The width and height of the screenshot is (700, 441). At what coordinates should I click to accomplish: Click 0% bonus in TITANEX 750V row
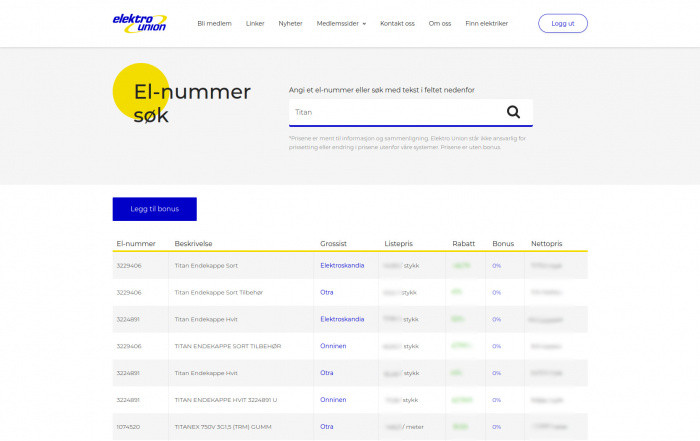496,427
